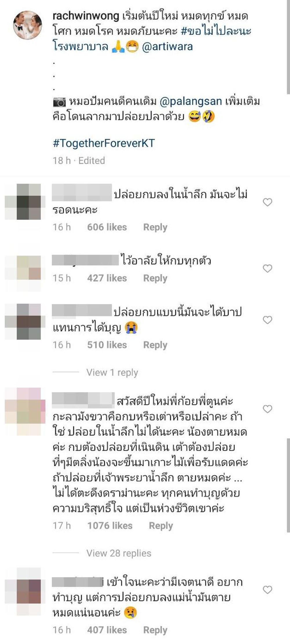Open the rachwinwong username link
This screenshot has width=290, height=644.
point(86,16)
